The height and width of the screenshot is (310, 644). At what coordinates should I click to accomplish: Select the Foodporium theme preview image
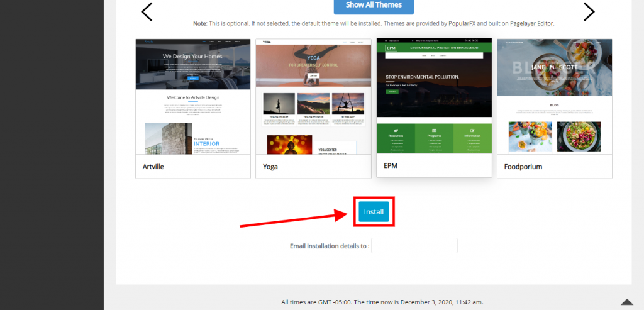555,96
